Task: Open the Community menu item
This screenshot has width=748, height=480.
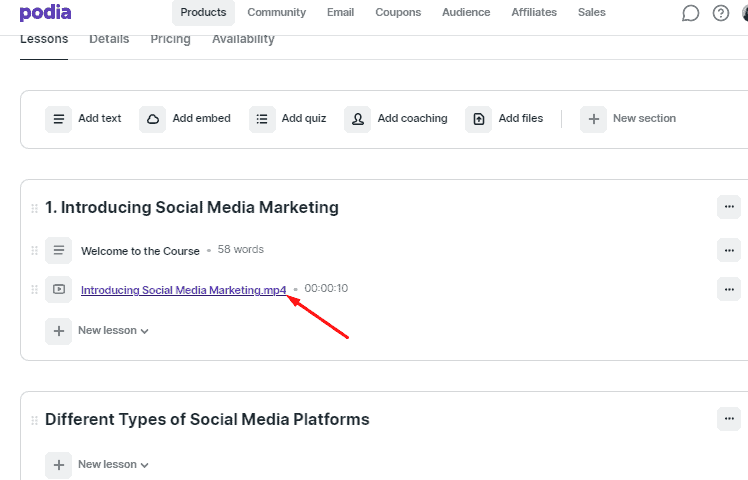Action: 277,12
